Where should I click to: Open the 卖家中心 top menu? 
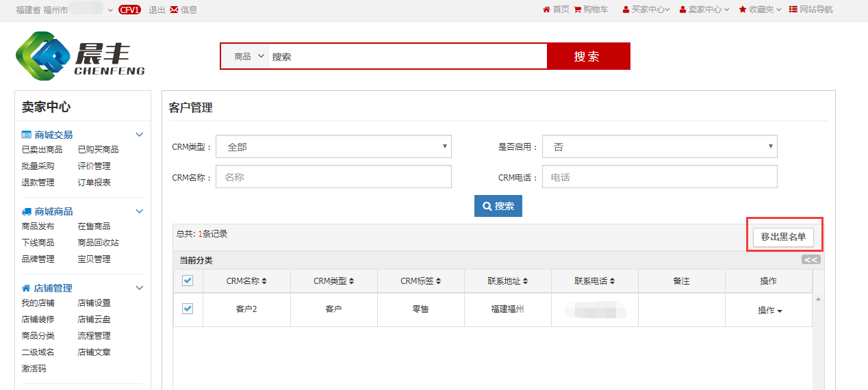click(x=704, y=10)
